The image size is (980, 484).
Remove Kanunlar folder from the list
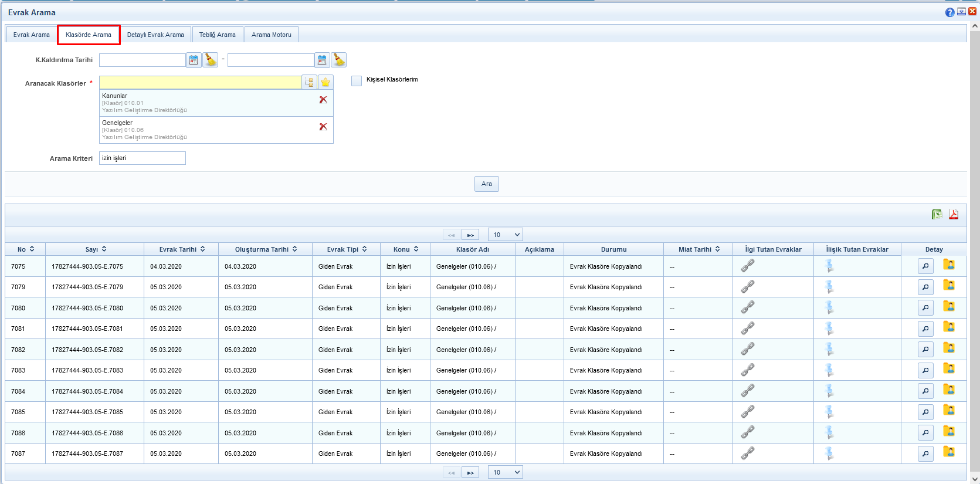[x=323, y=100]
